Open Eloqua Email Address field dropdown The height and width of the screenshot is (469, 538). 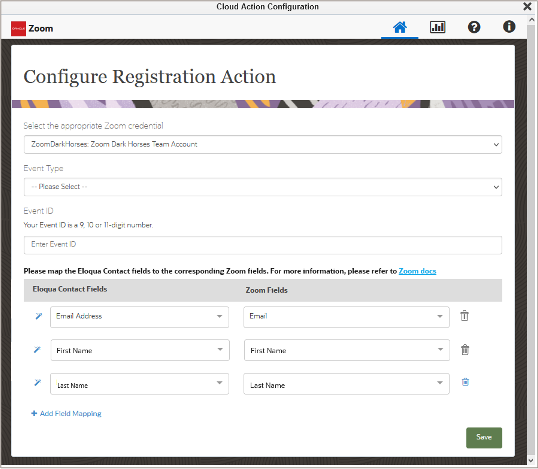[x=139, y=317]
